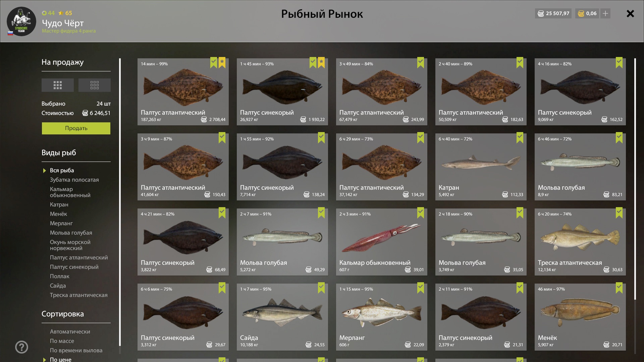
Task: Click the silver coins balance icon
Action: tap(541, 13)
